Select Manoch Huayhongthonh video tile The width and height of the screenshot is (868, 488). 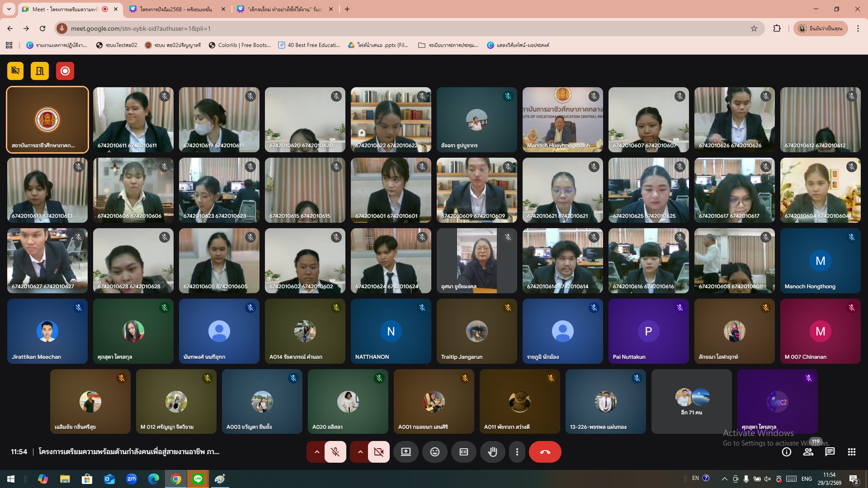[x=562, y=120]
